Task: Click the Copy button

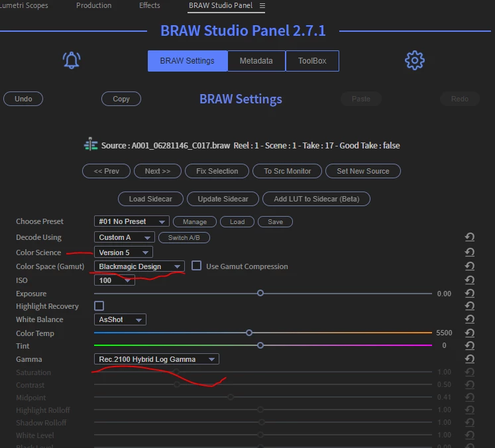Action: (x=121, y=99)
